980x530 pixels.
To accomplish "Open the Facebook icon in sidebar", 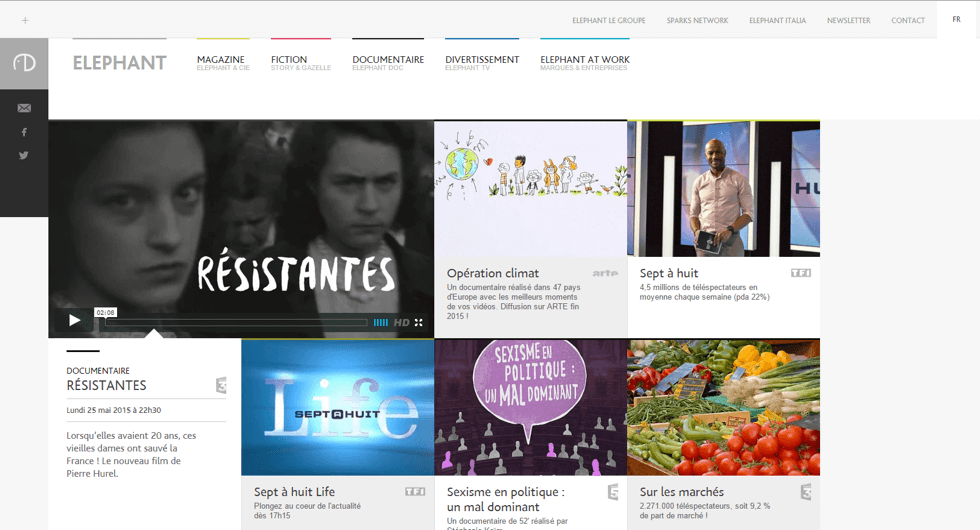I will point(24,132).
